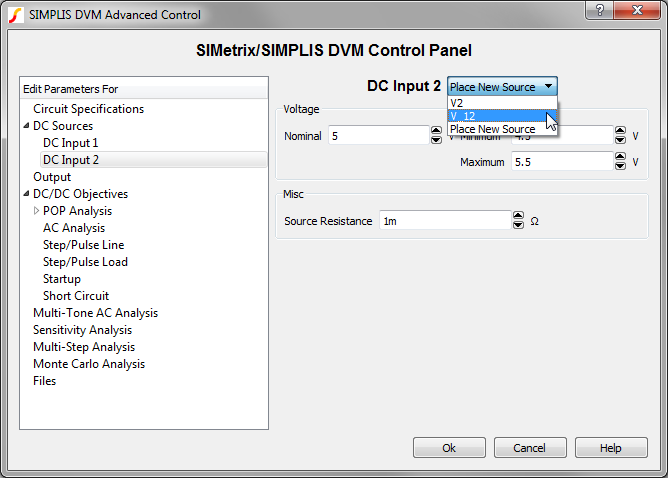
Task: Expand the POP Analysis tree node
Action: 37,211
